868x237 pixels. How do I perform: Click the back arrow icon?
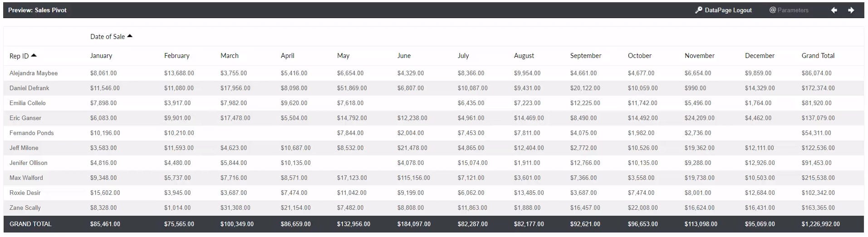tap(834, 10)
